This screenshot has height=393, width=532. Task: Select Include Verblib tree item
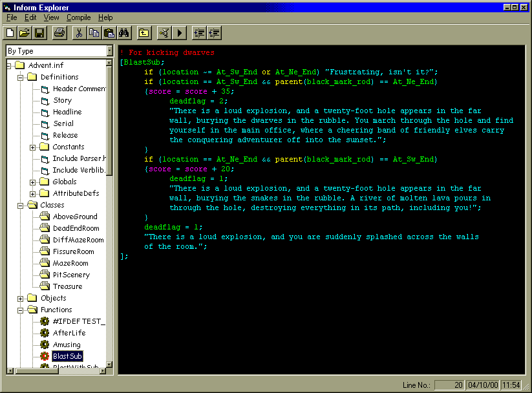79,170
